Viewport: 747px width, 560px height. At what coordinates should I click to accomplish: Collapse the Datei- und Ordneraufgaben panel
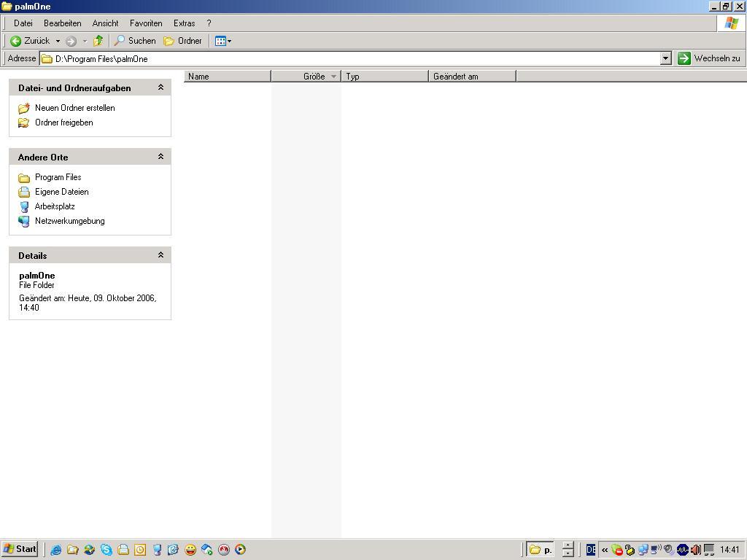tap(161, 87)
